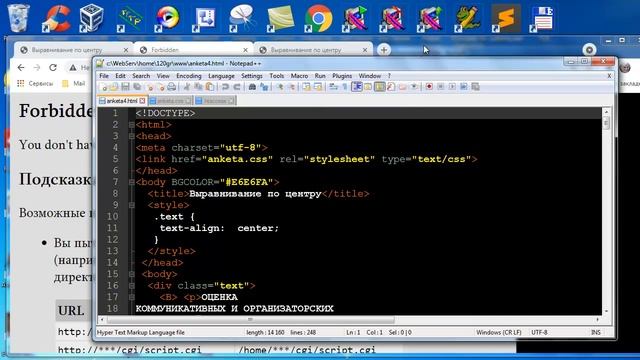
Task: Open the Macro menu
Action: pos(299,76)
